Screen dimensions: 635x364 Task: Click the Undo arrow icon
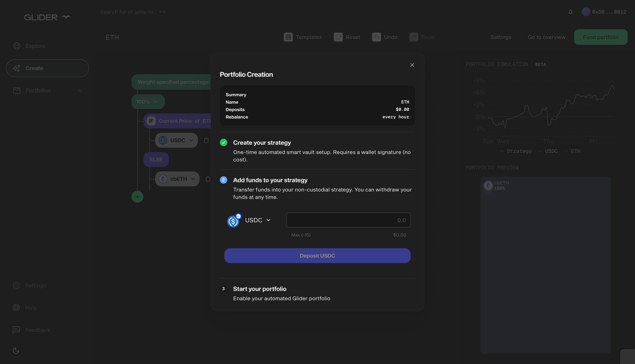(x=376, y=37)
